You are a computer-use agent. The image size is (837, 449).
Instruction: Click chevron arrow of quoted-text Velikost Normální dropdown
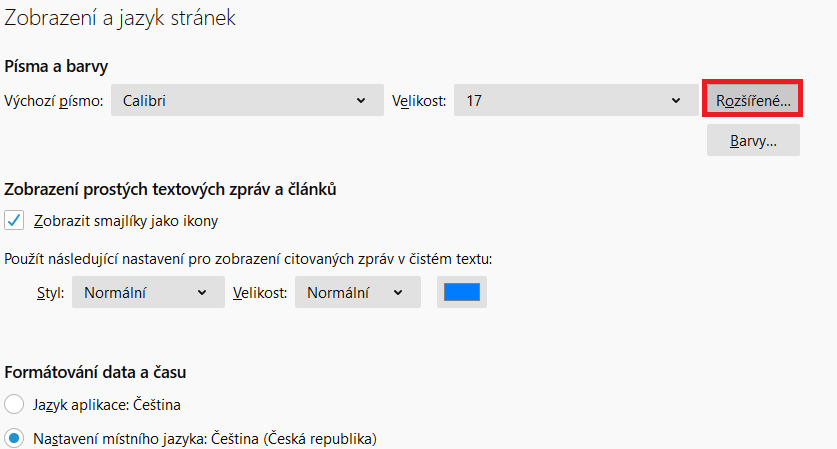[398, 293]
